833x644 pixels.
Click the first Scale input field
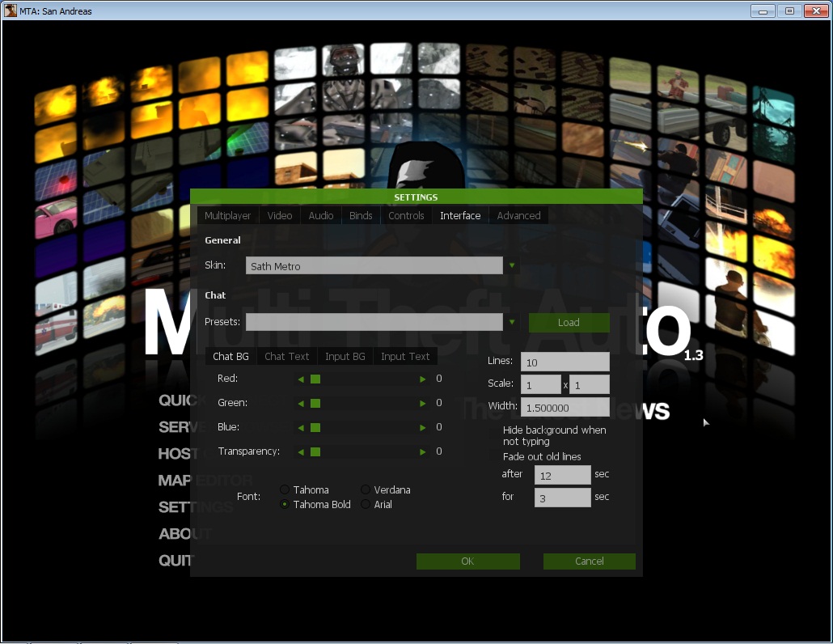(540, 384)
